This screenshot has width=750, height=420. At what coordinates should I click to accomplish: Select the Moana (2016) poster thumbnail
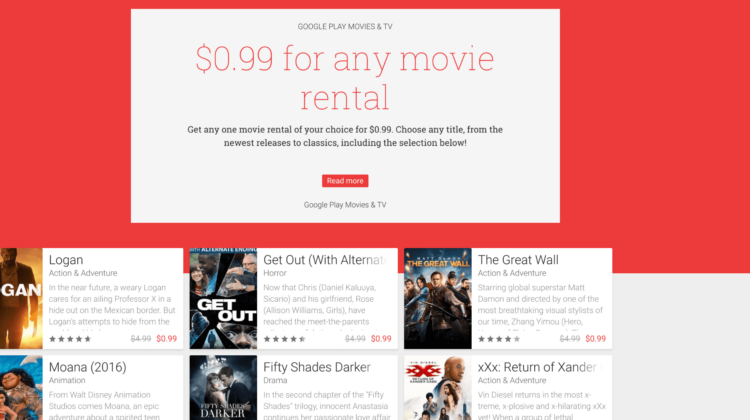pos(21,387)
